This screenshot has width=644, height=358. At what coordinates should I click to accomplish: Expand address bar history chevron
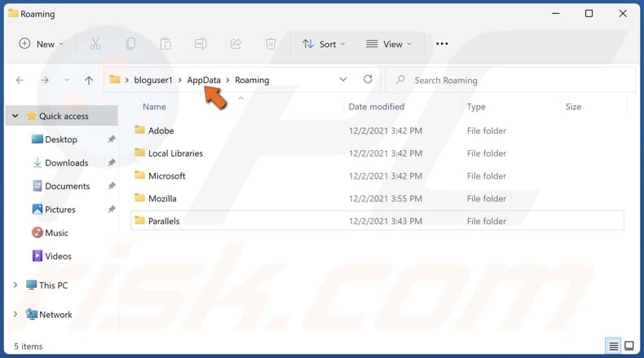click(343, 79)
